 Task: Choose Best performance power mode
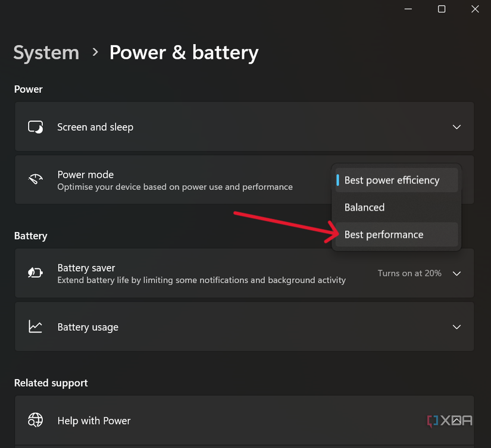[384, 234]
